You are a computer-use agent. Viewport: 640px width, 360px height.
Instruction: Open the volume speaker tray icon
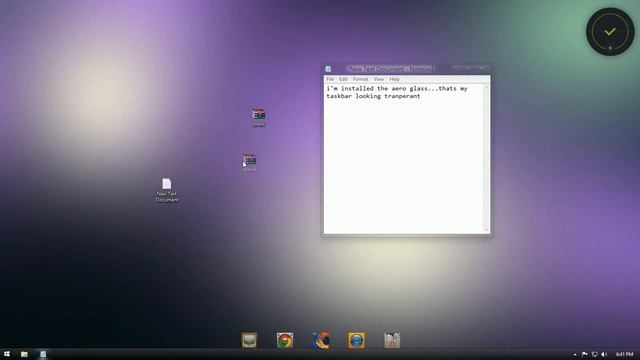pos(604,355)
